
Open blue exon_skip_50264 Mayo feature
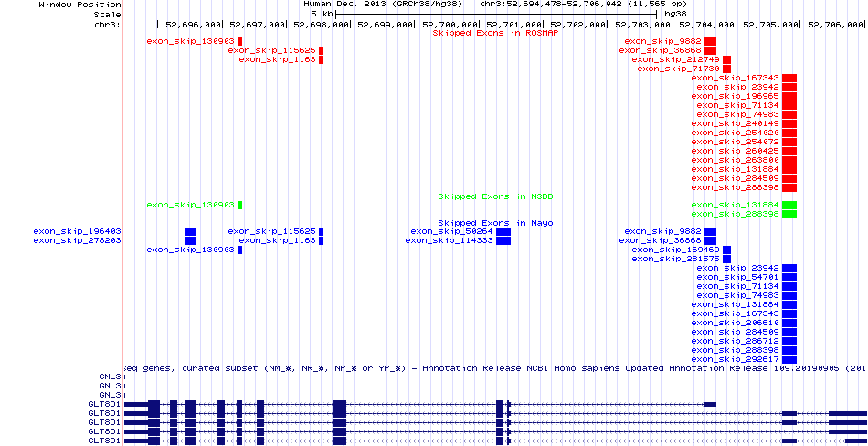(x=503, y=231)
